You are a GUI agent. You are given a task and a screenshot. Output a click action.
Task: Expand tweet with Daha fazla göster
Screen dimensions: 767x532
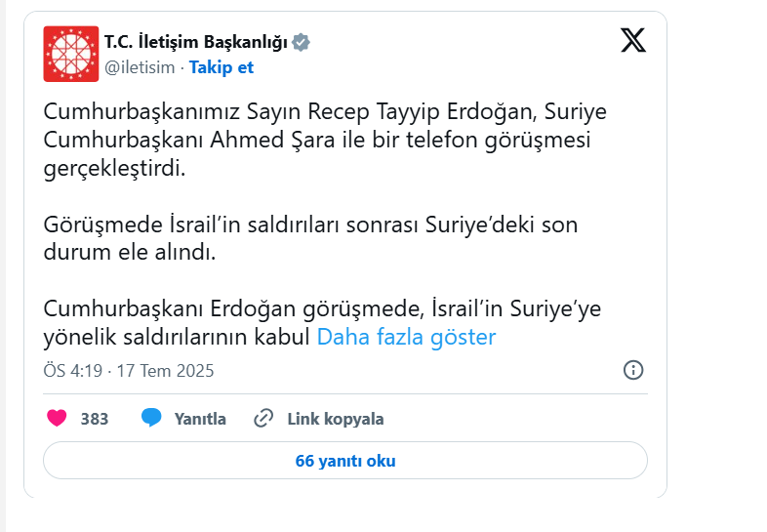[x=406, y=337]
